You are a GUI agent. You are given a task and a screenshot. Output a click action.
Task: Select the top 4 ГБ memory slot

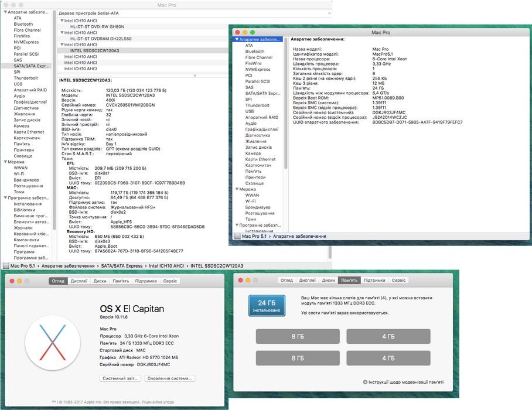click(388, 336)
